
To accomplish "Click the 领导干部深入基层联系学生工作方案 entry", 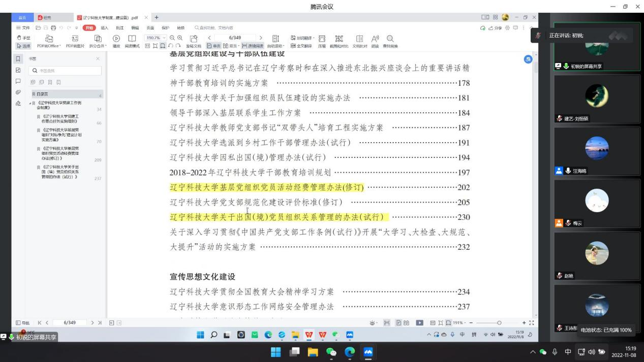I will click(235, 113).
